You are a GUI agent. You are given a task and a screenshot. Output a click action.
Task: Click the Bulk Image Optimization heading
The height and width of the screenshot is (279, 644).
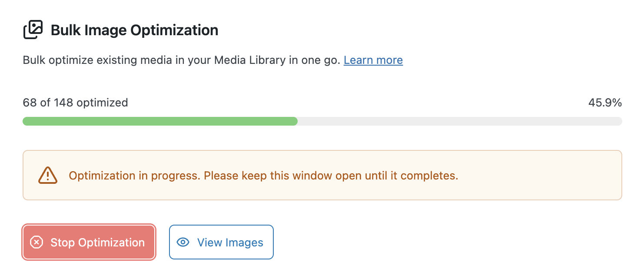(x=134, y=30)
